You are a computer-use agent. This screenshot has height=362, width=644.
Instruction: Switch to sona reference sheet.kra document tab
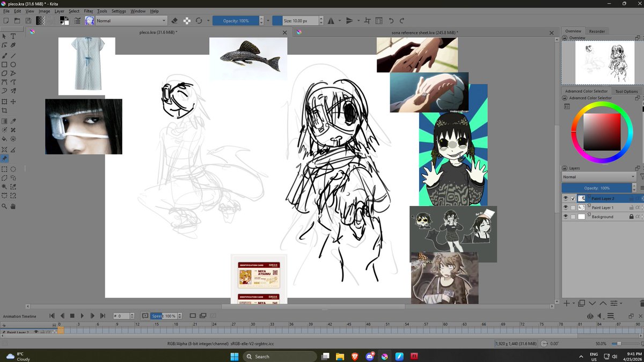[x=425, y=33]
